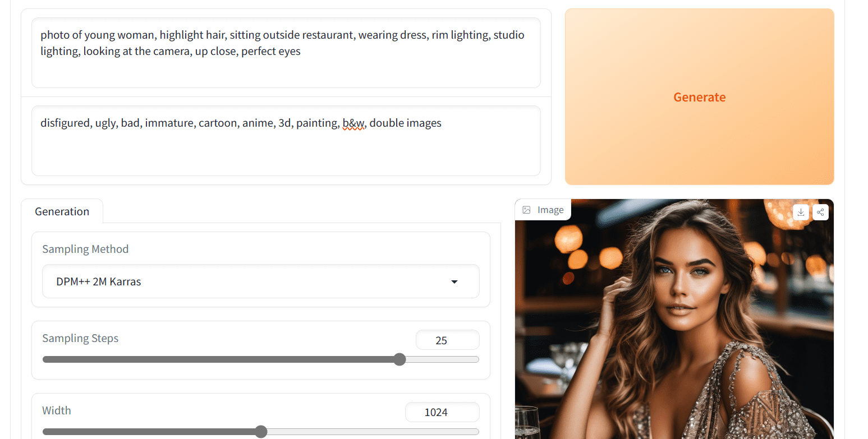Click the Sampling Steps label text
Image resolution: width=868 pixels, height=439 pixels.
[x=80, y=338]
